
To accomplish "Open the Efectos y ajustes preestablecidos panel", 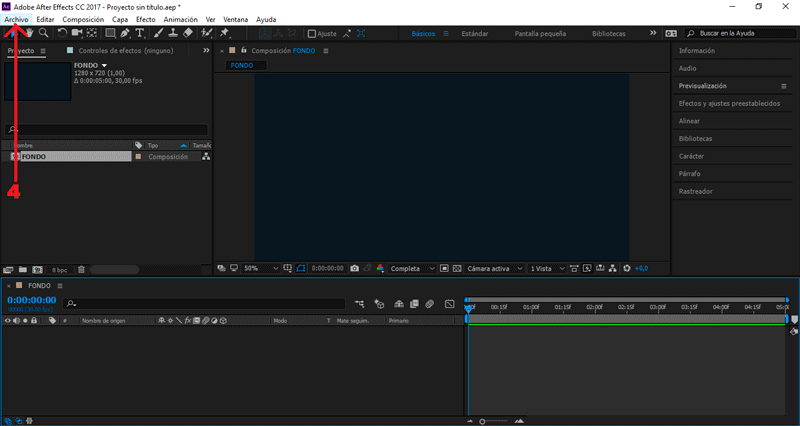I will (729, 104).
